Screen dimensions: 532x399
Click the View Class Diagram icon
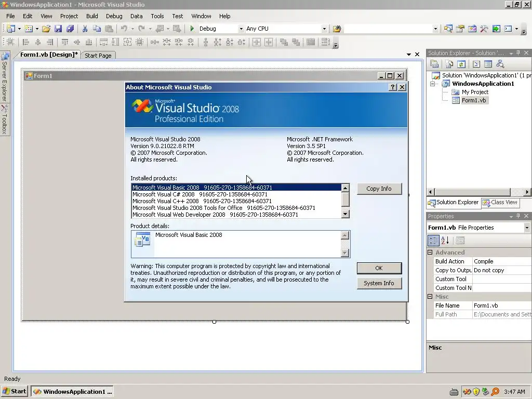(500, 64)
